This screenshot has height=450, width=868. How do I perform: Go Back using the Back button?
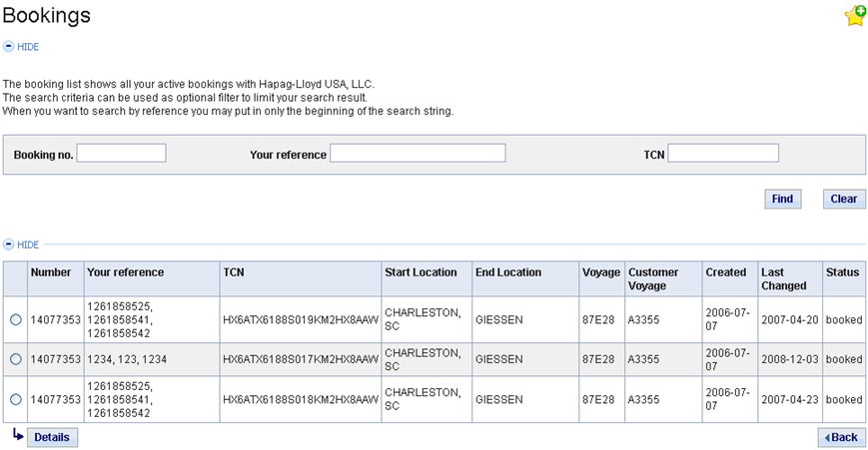pyautogui.click(x=841, y=437)
